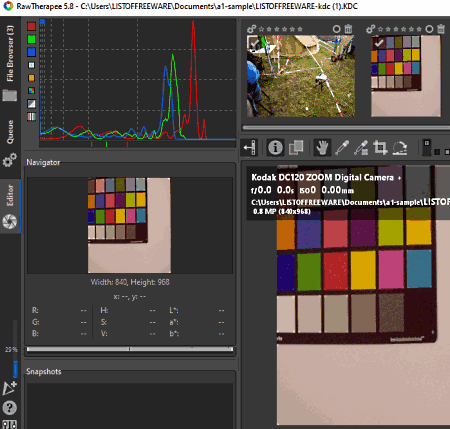Click the 'Width: 840, Height: 968' text
Image resolution: width=450 pixels, height=429 pixels.
pos(130,282)
